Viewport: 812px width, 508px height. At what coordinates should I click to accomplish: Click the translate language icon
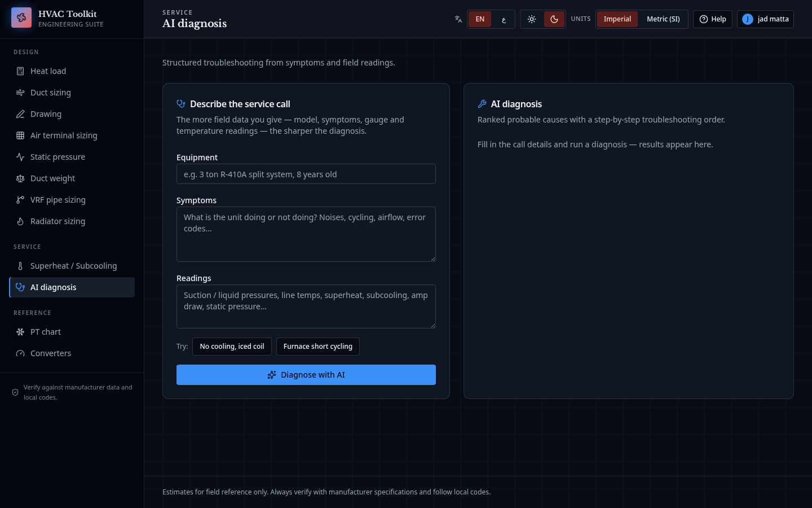(458, 19)
